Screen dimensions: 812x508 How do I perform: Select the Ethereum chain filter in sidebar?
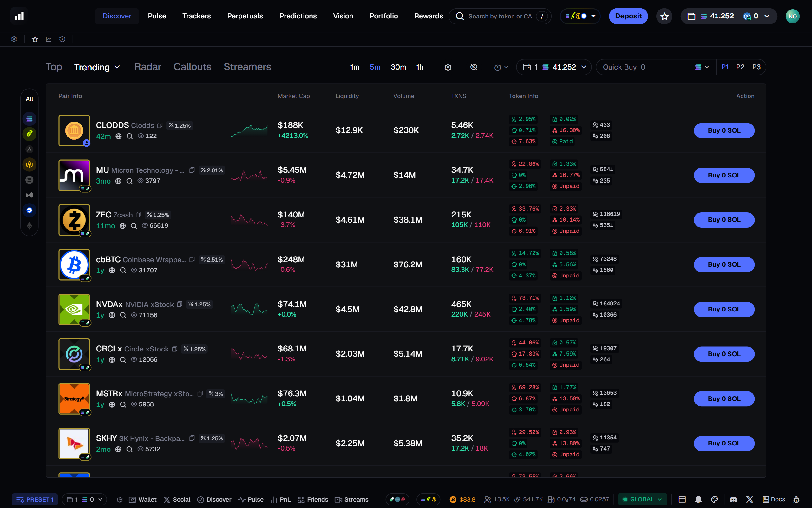[x=29, y=225]
